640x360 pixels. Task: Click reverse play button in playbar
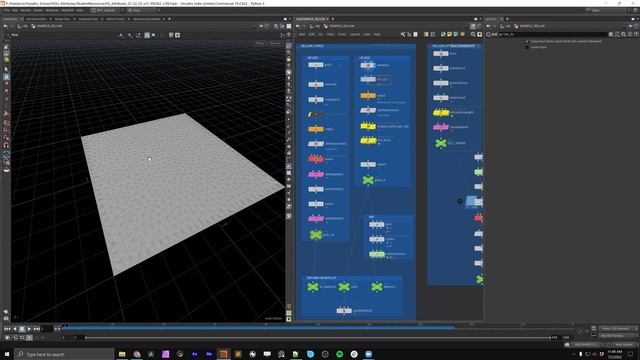coord(15,329)
